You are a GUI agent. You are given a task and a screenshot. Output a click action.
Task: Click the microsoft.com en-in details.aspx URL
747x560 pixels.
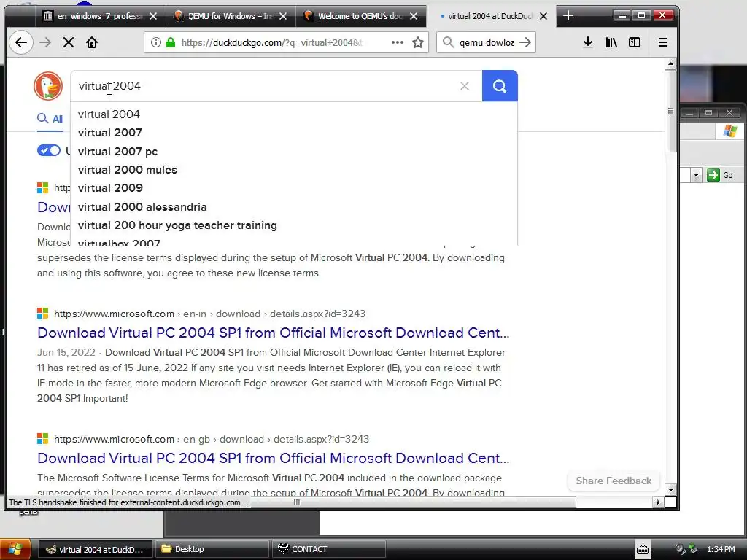coord(209,314)
